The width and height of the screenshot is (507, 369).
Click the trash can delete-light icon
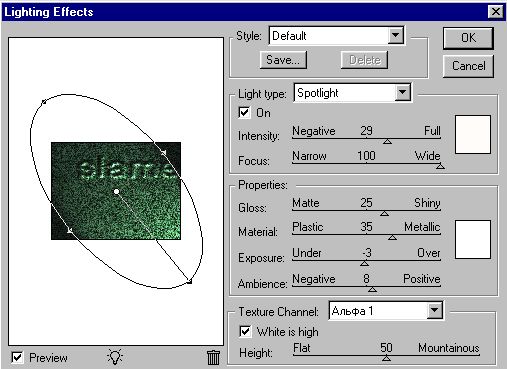[213, 357]
